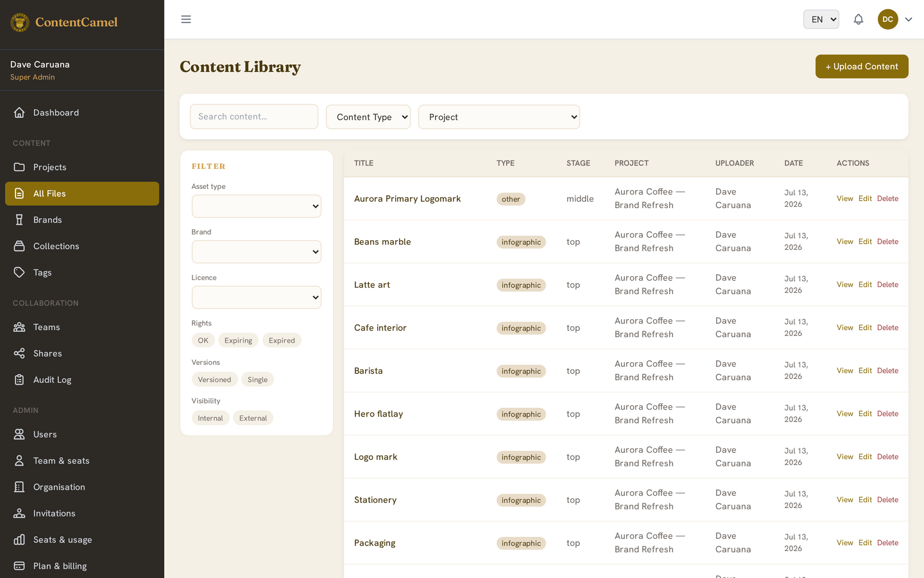Delete the Latte art file
The height and width of the screenshot is (578, 924).
(x=887, y=285)
